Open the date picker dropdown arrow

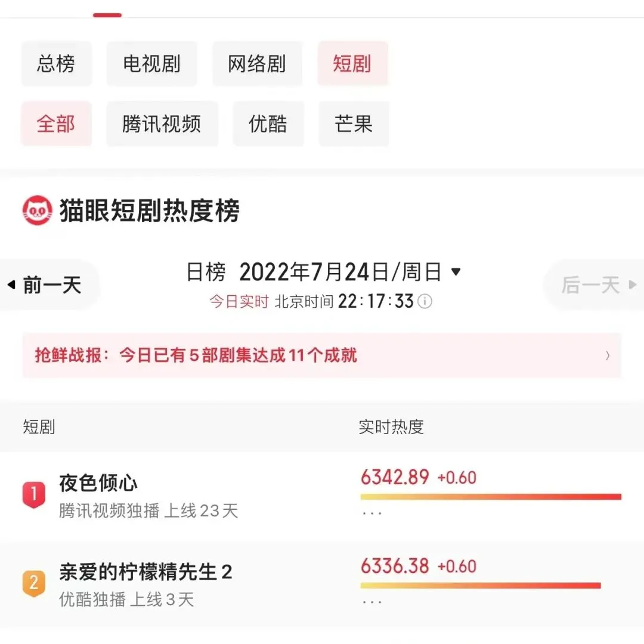[456, 273]
